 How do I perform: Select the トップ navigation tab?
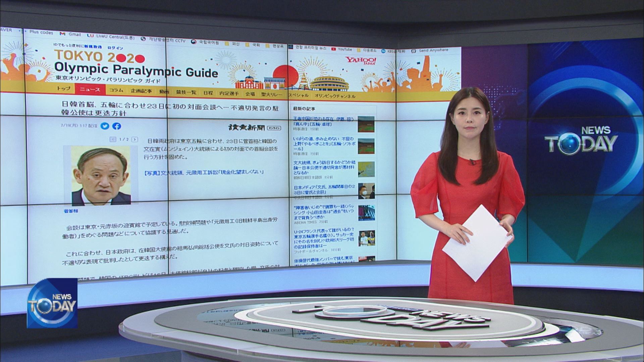click(64, 89)
